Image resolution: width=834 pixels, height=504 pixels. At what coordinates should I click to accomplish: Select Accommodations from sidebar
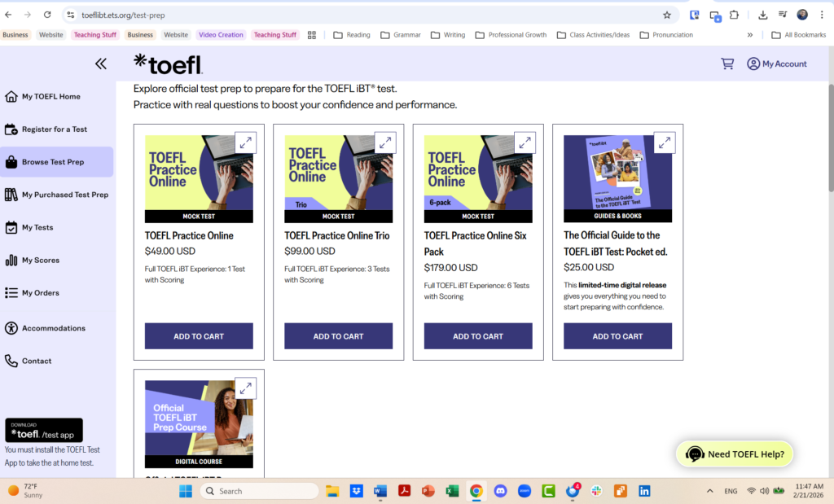pos(54,327)
